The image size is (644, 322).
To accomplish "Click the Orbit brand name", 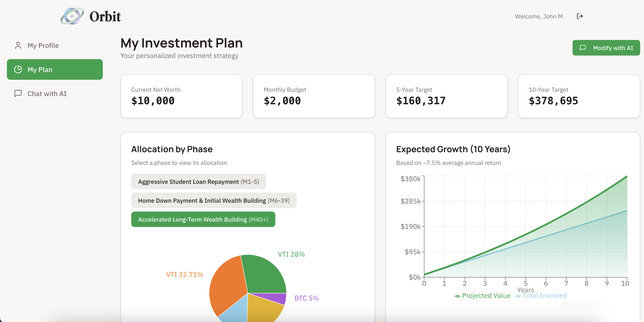I will click(105, 17).
